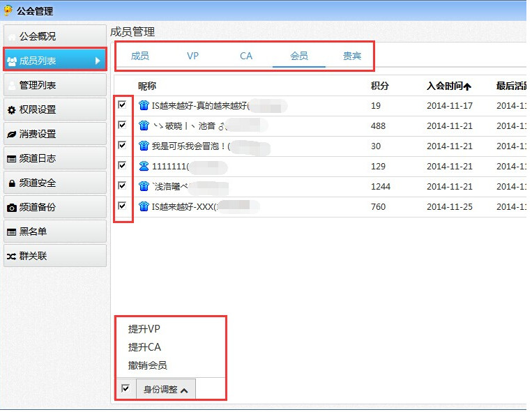The image size is (532, 412).
Task: Click the lock icon beside 频道安全
Action: [11, 183]
